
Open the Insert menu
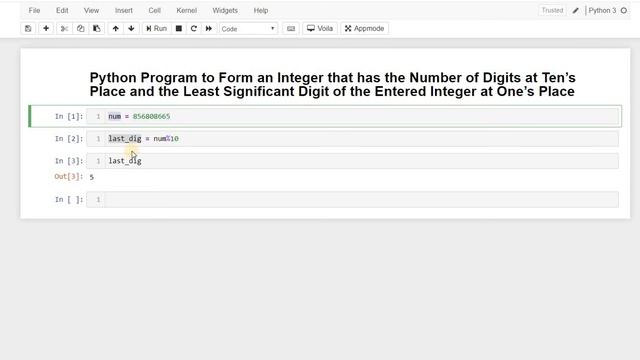tap(124, 11)
